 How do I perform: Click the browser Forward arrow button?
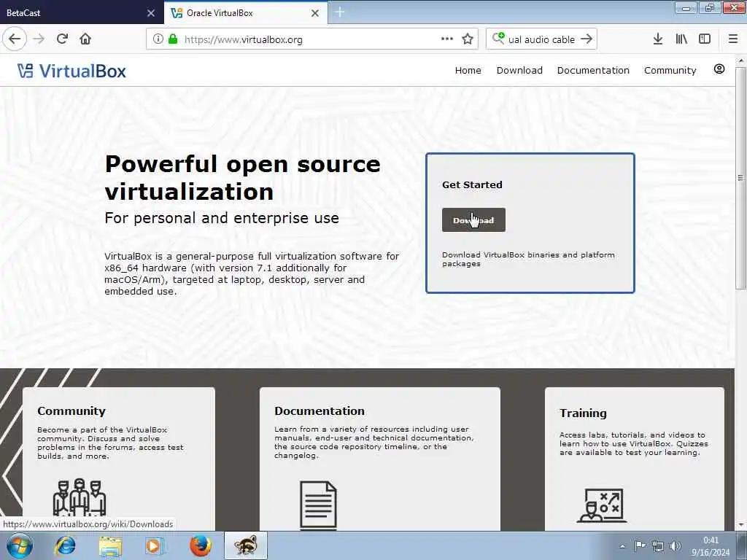(39, 39)
